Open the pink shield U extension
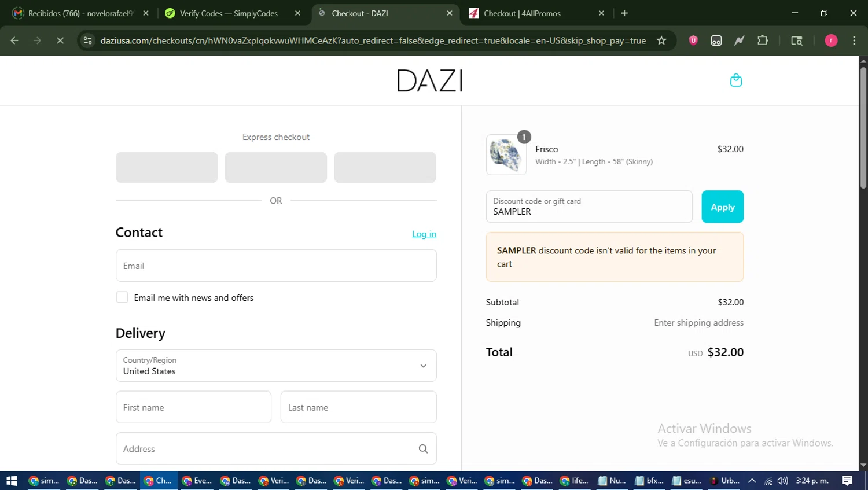The width and height of the screenshot is (868, 490). click(x=693, y=40)
